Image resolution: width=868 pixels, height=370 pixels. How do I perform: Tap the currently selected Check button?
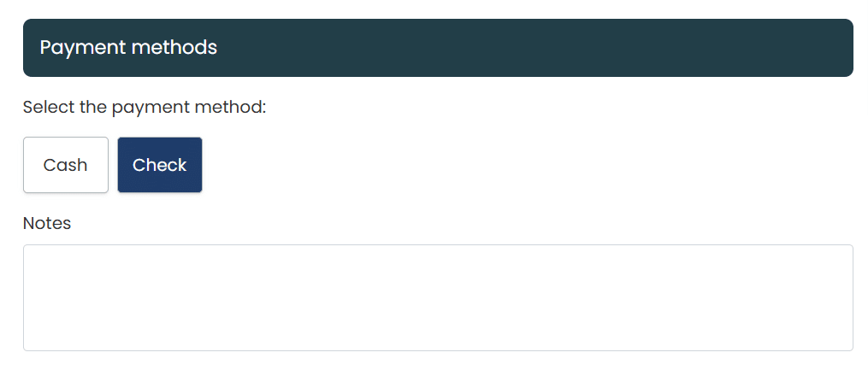(160, 165)
